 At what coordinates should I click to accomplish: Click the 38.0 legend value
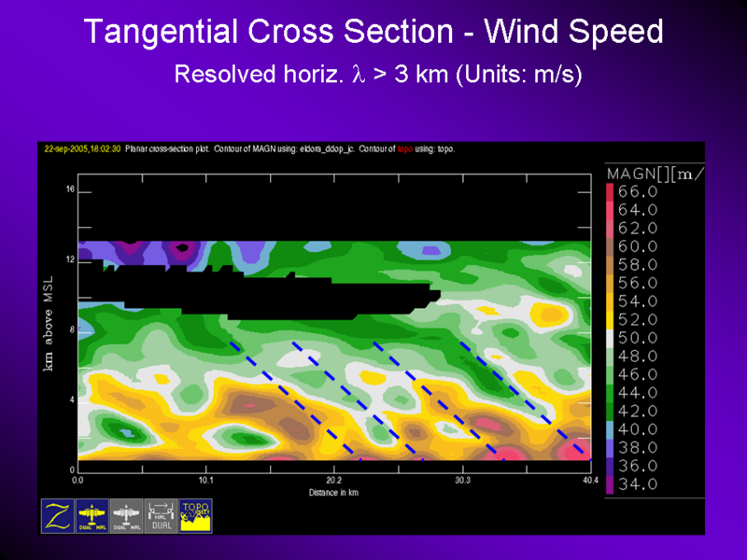click(638, 448)
